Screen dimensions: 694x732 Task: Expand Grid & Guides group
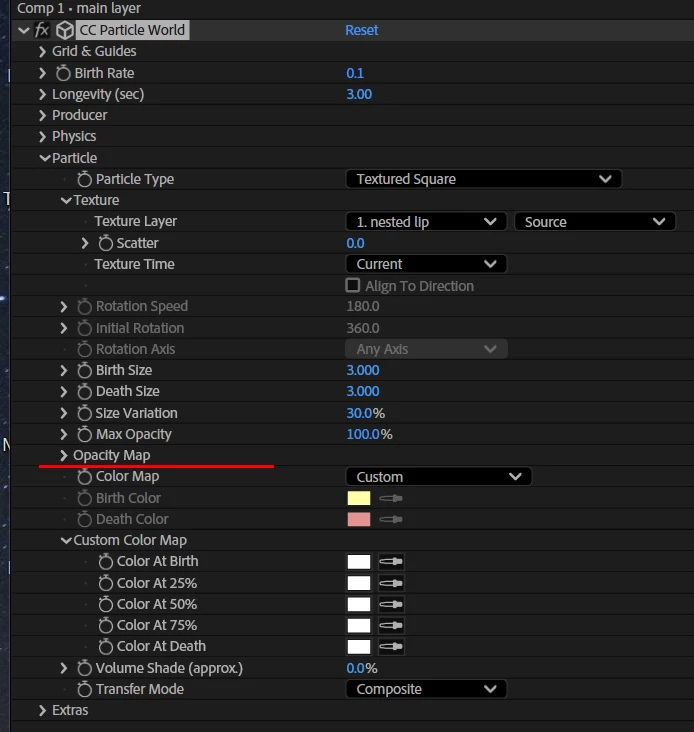point(42,51)
